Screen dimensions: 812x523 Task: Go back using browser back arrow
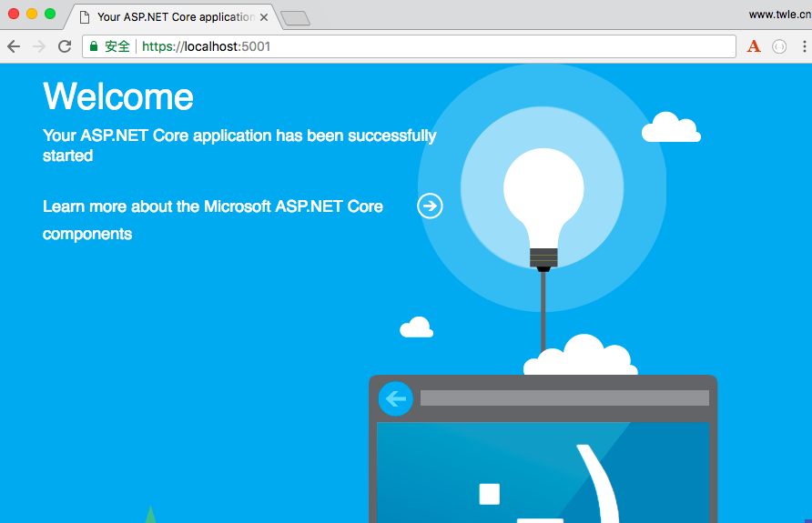point(14,46)
